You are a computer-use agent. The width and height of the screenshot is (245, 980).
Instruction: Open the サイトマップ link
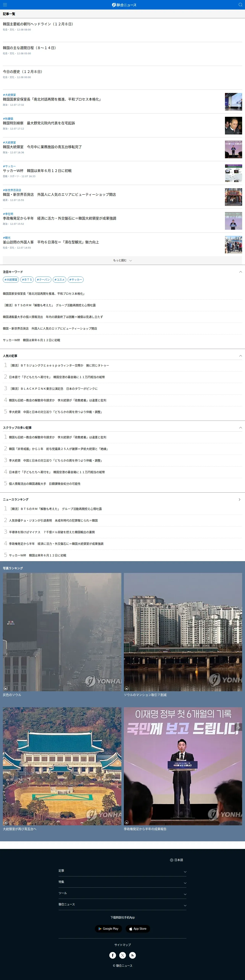point(122,945)
